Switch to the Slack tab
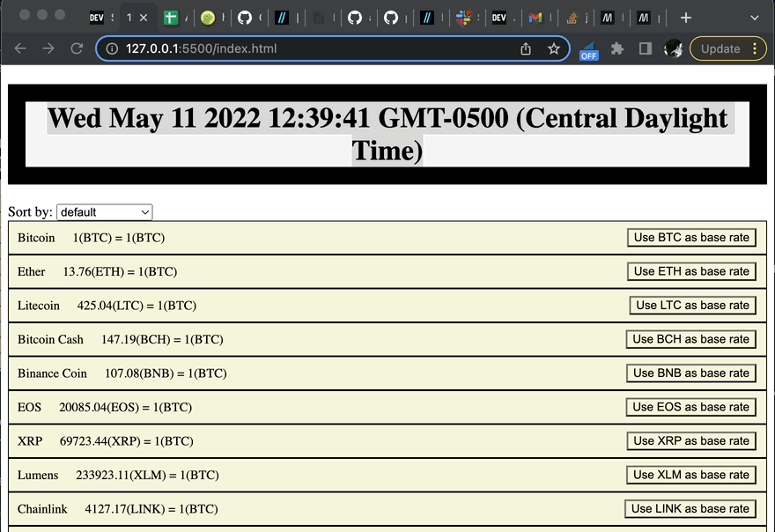 pyautogui.click(x=463, y=18)
